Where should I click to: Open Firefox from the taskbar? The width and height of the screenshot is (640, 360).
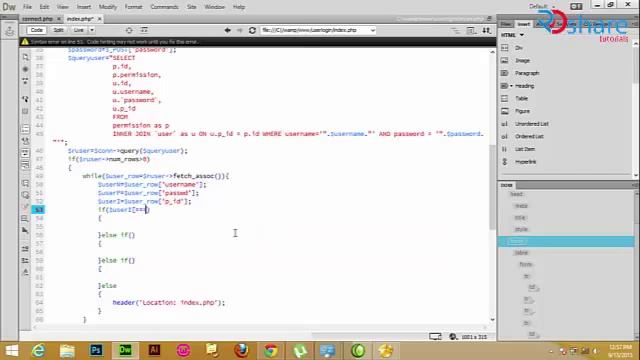(x=241, y=351)
